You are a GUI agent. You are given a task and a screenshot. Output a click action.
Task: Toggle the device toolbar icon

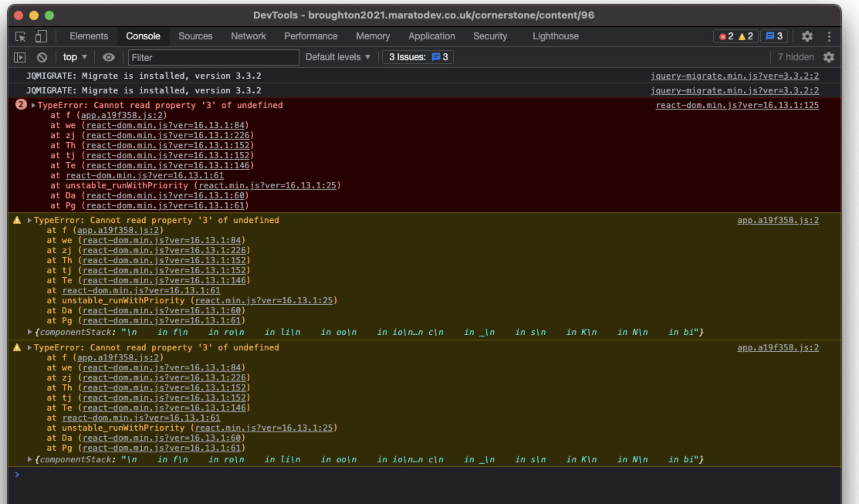[x=41, y=37]
